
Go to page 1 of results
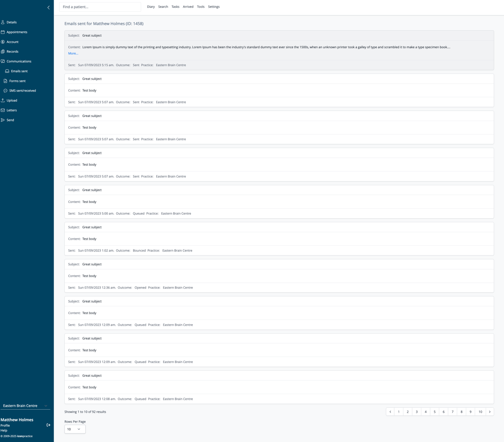click(399, 412)
